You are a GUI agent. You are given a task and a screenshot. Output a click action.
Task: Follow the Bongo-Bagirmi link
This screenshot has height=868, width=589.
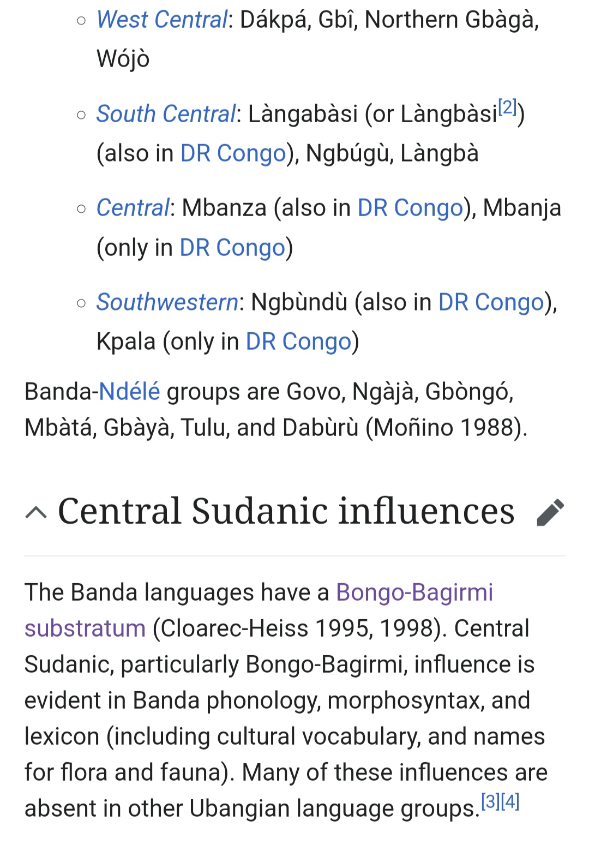coord(414,592)
